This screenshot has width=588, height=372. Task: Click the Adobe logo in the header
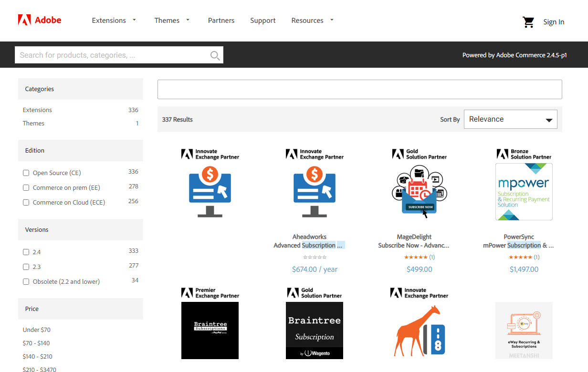tap(40, 20)
